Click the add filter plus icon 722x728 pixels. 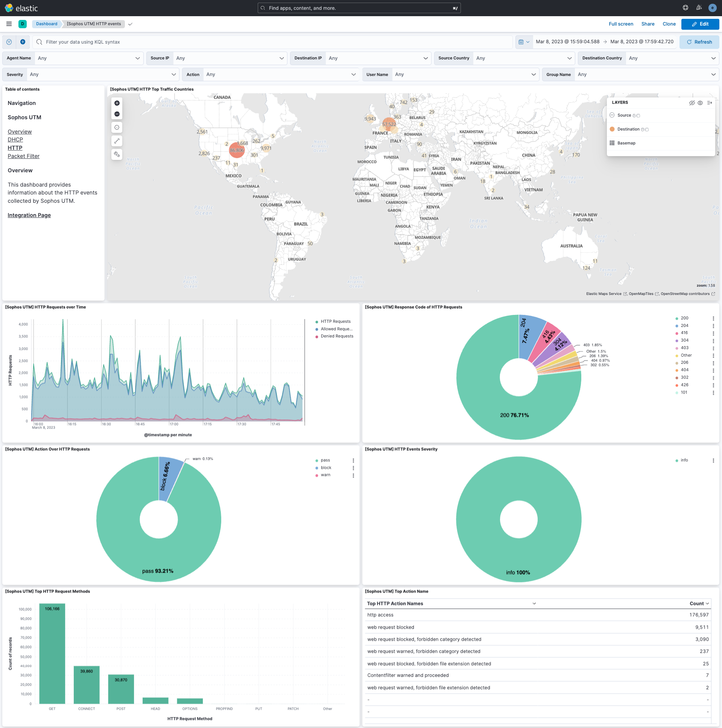[23, 42]
